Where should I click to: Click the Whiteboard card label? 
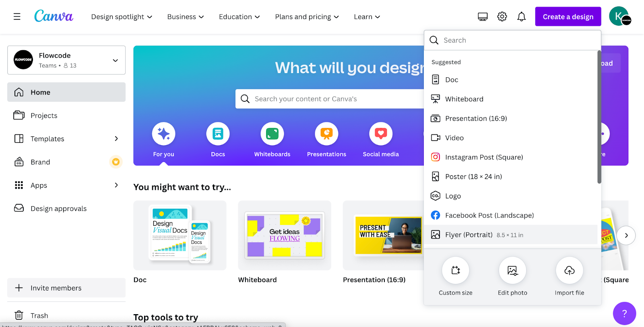[257, 280]
